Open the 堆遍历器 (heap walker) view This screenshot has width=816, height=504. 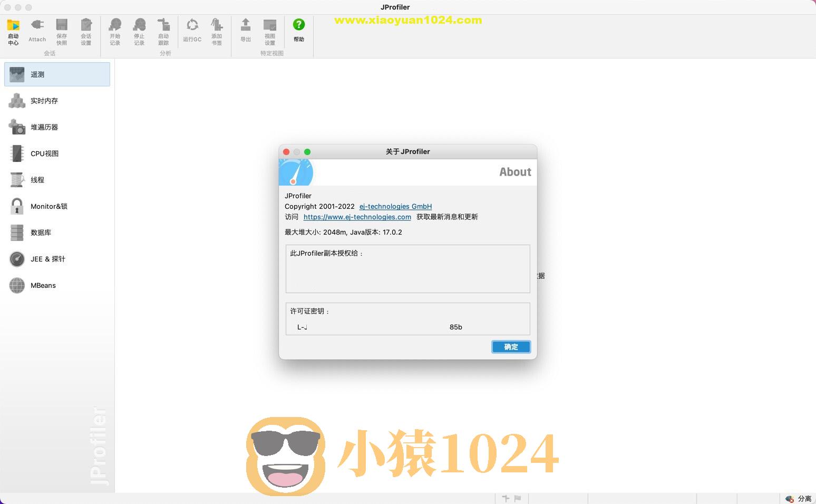click(45, 127)
